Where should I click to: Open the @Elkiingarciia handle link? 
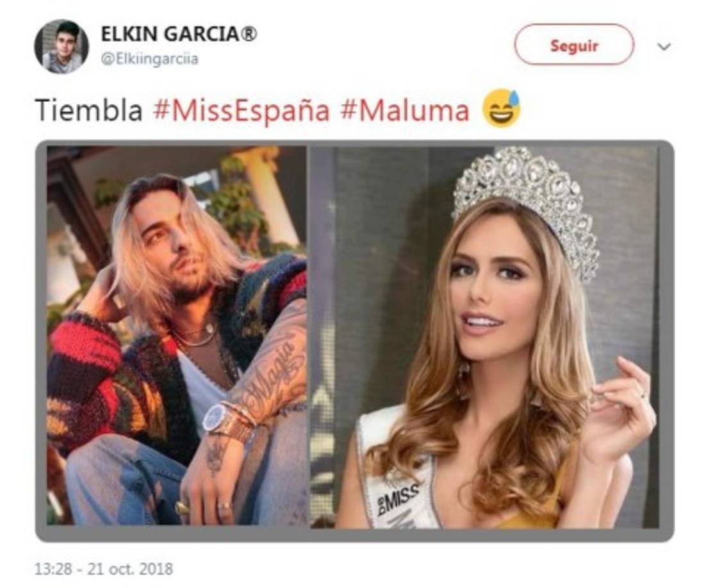150,59
